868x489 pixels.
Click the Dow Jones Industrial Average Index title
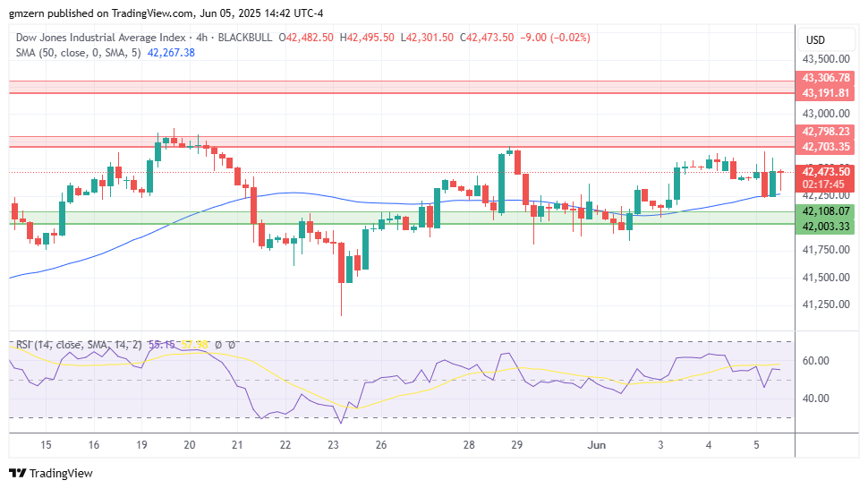point(98,38)
